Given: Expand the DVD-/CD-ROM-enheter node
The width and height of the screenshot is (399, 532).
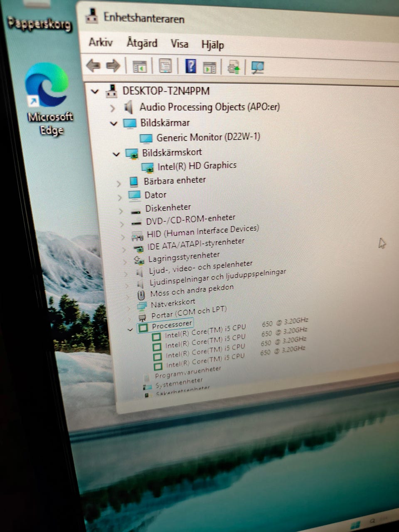Looking at the screenshot, I should (122, 224).
